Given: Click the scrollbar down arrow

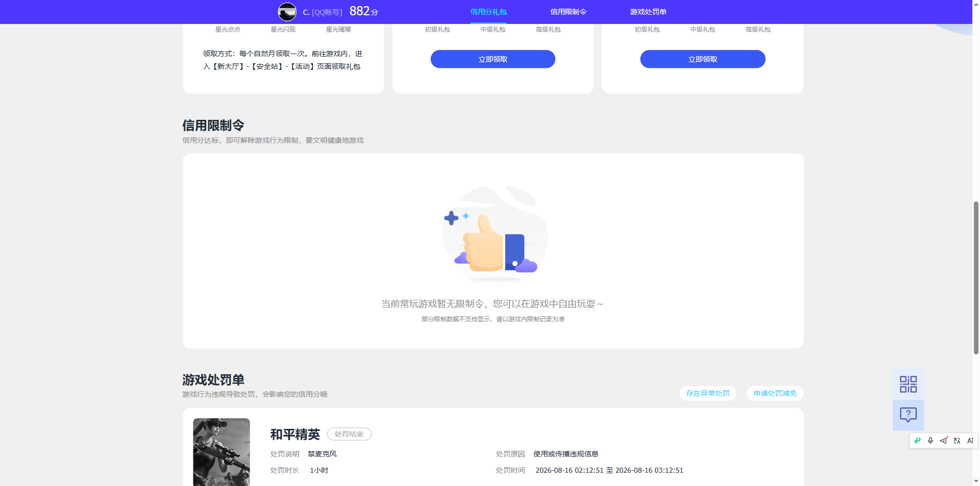Looking at the screenshot, I should [x=976, y=481].
